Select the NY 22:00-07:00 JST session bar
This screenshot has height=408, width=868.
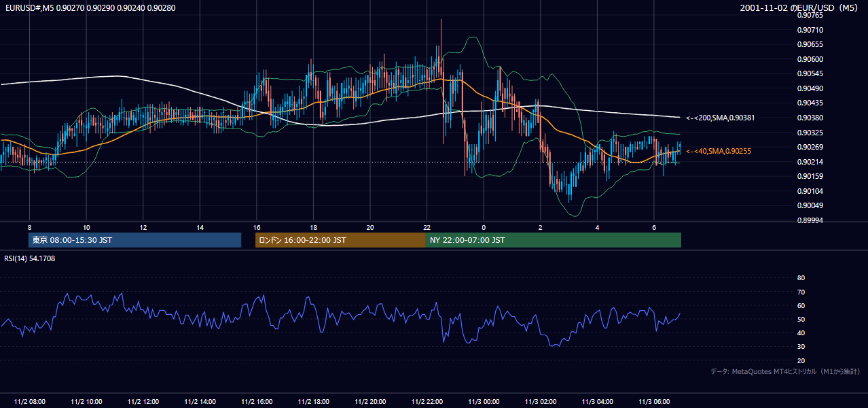pyautogui.click(x=554, y=240)
